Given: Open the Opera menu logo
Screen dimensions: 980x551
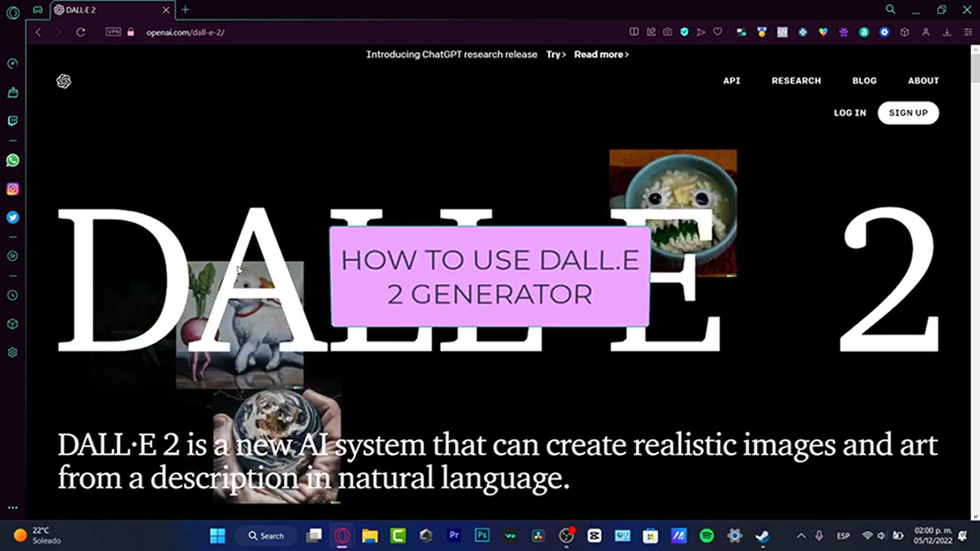Looking at the screenshot, I should click(x=13, y=12).
